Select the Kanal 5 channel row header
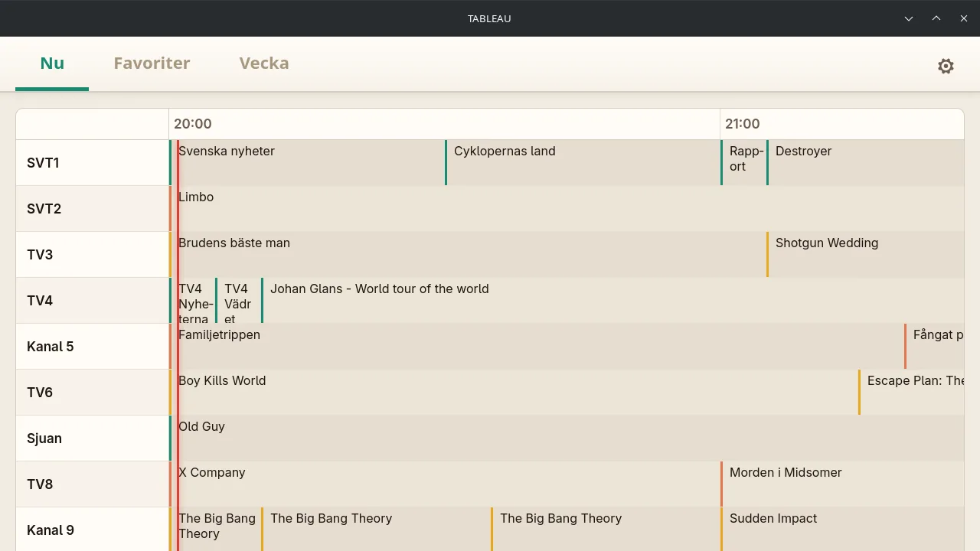 [93, 346]
